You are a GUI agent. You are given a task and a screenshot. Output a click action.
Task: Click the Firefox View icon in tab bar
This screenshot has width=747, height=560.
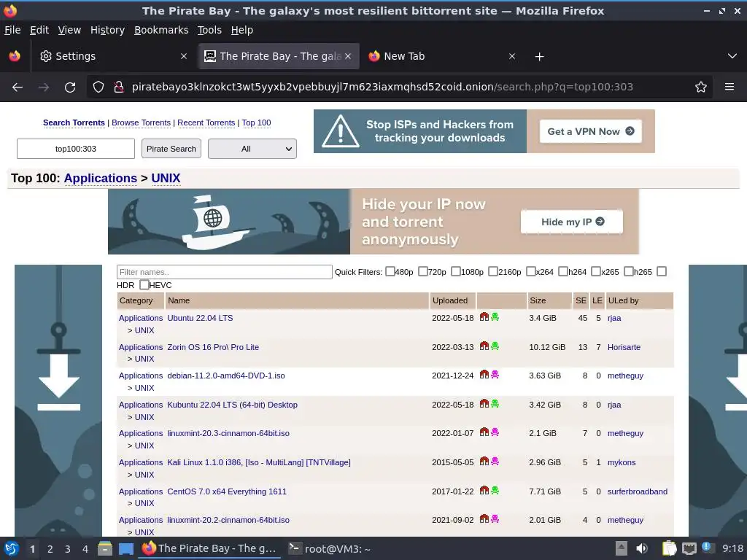coord(15,56)
